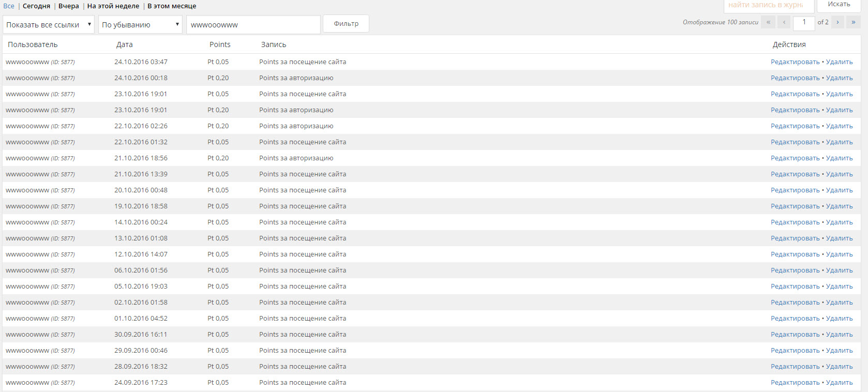The width and height of the screenshot is (868, 392).
Task: Click the Фильтр button
Action: tap(346, 24)
